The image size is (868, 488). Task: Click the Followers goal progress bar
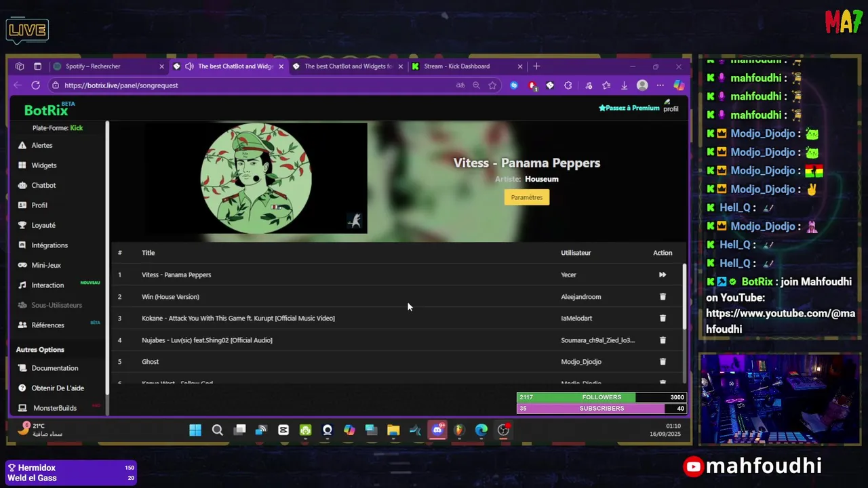coord(601,397)
